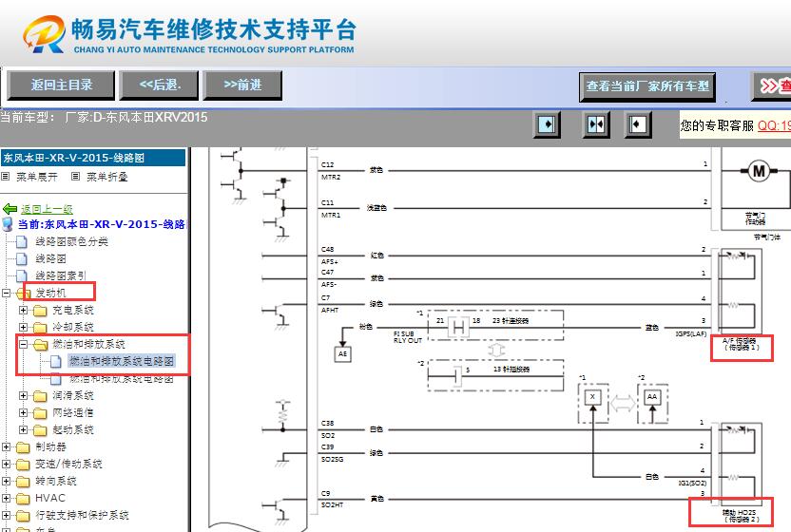Click the 返回上一级 link
This screenshot has width=791, height=532.
coord(47,209)
